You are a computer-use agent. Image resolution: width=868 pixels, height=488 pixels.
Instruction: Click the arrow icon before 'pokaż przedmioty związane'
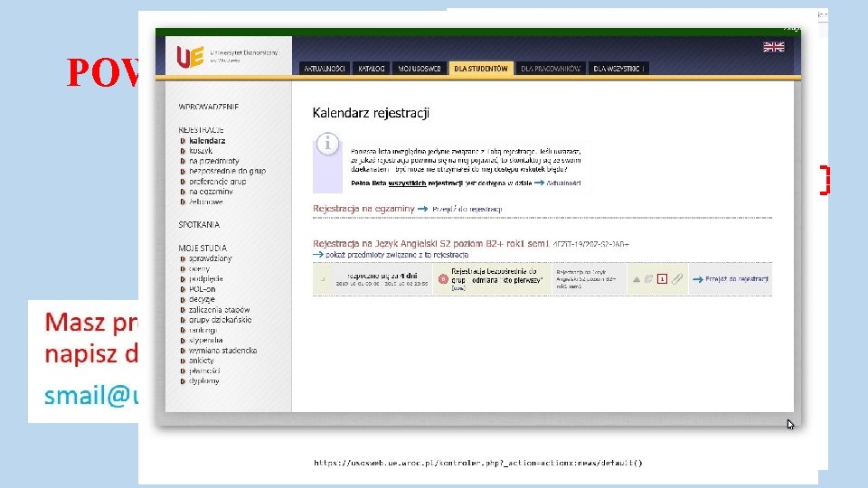coord(317,255)
